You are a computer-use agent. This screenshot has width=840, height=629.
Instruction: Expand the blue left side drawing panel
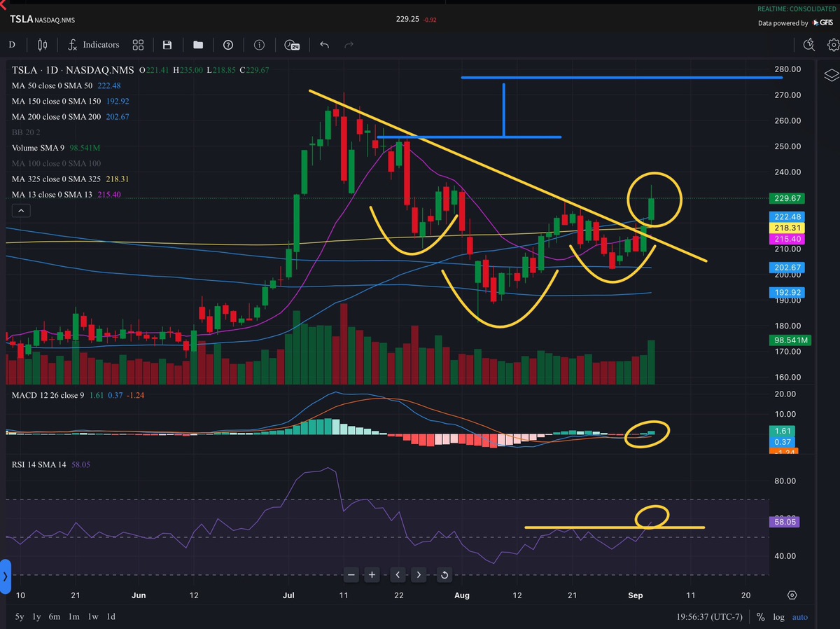click(5, 576)
